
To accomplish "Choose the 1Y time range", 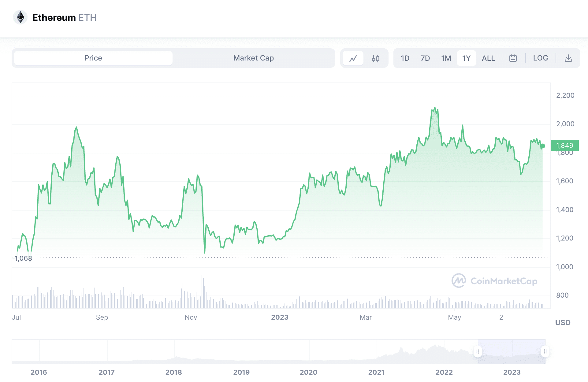I will coord(466,58).
